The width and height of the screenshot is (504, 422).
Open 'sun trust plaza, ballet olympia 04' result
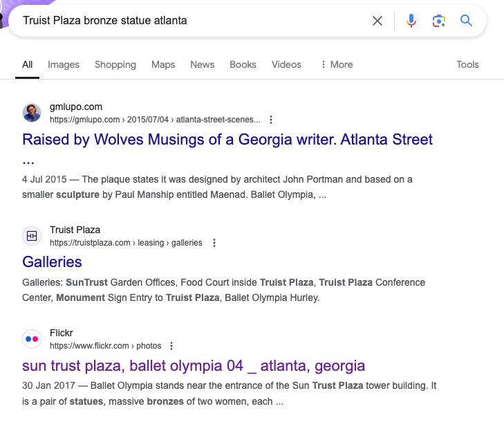tap(194, 366)
